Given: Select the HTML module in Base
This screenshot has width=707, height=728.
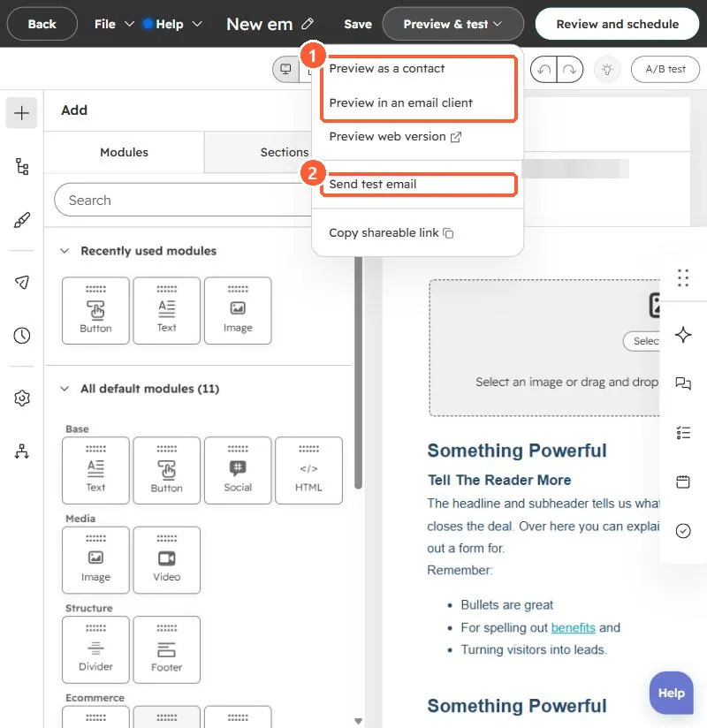Looking at the screenshot, I should pyautogui.click(x=309, y=470).
